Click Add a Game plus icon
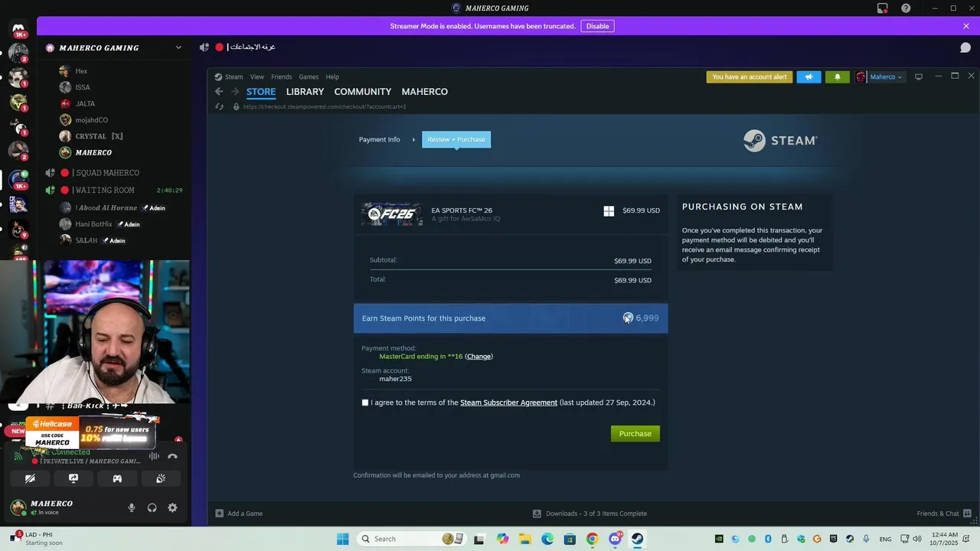 click(219, 514)
